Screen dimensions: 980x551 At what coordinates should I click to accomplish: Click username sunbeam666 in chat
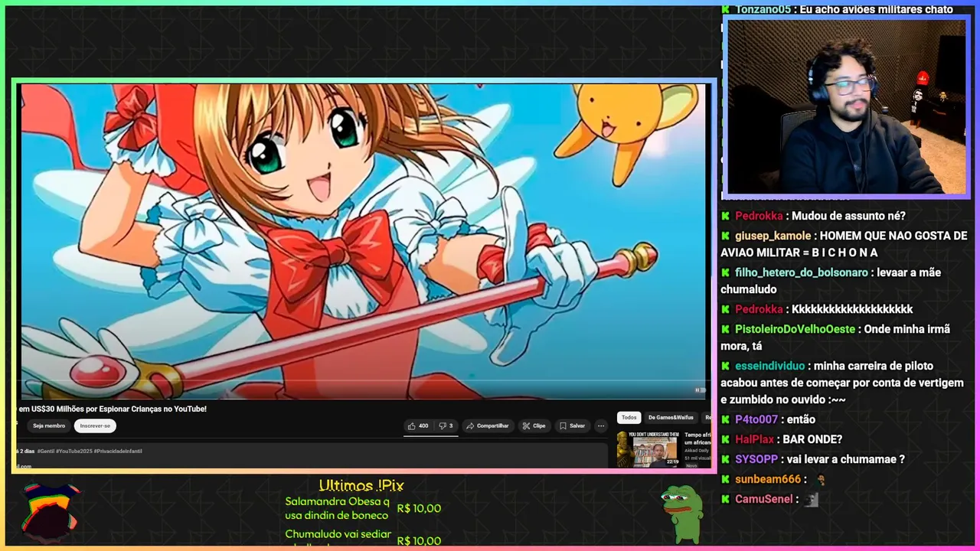(x=768, y=479)
